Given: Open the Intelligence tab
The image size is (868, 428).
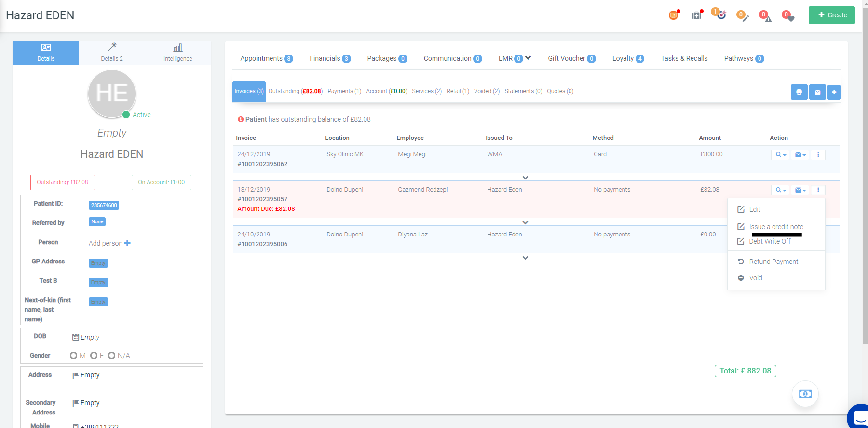Looking at the screenshot, I should click(177, 53).
